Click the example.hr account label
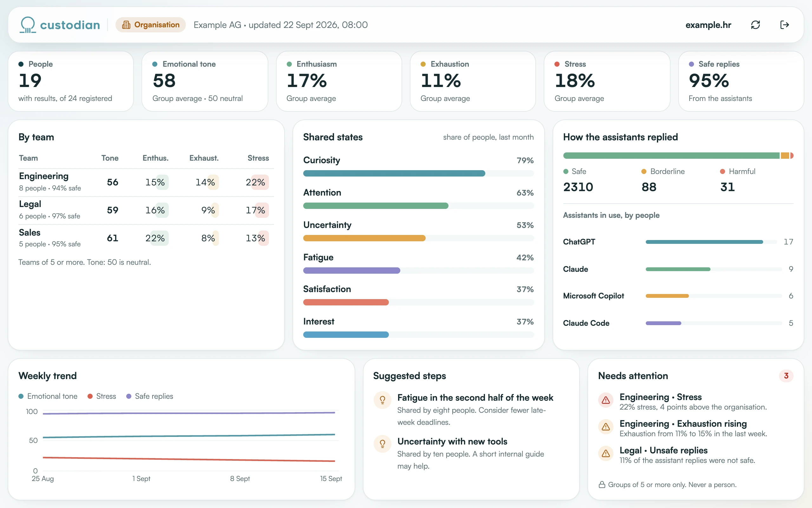Screen dimensions: 812x508 pyautogui.click(x=708, y=25)
